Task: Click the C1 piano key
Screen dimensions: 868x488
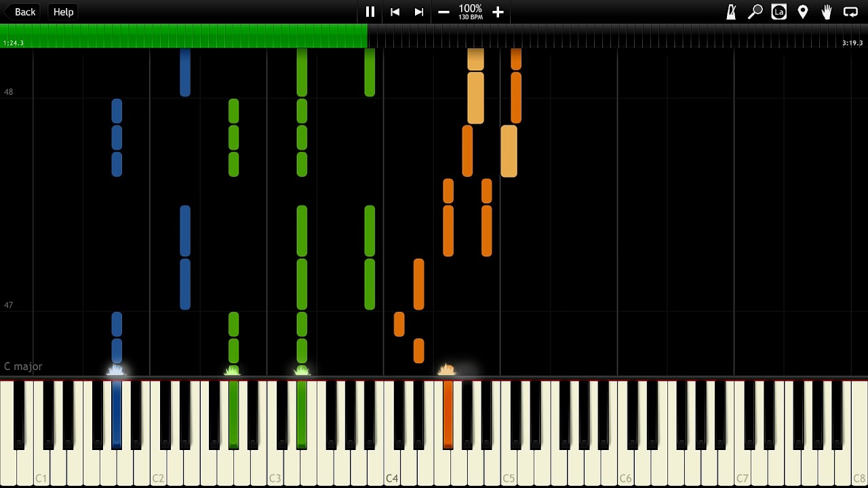Action: 41,468
